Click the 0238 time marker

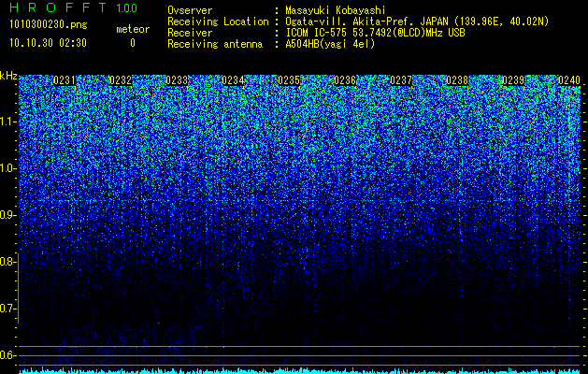[457, 80]
